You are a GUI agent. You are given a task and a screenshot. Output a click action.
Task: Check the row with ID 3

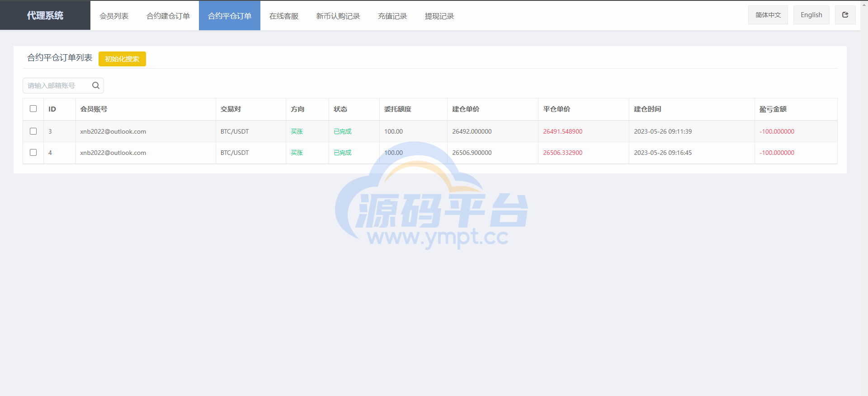33,131
